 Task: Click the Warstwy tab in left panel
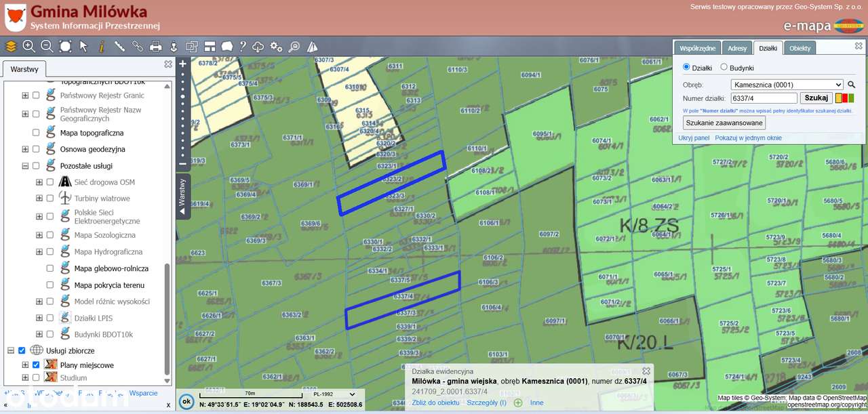[x=24, y=69]
